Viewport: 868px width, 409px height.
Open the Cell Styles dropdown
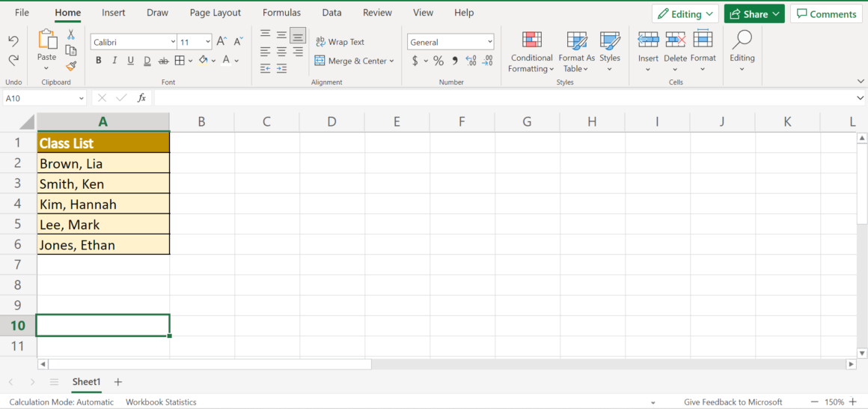(610, 52)
